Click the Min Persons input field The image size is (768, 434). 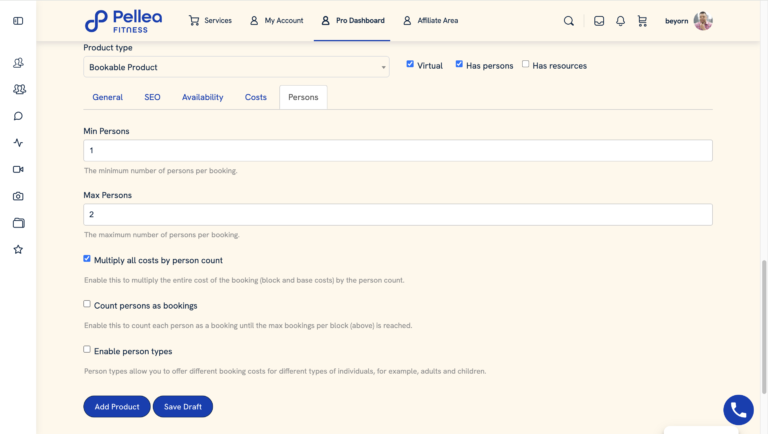tap(398, 150)
